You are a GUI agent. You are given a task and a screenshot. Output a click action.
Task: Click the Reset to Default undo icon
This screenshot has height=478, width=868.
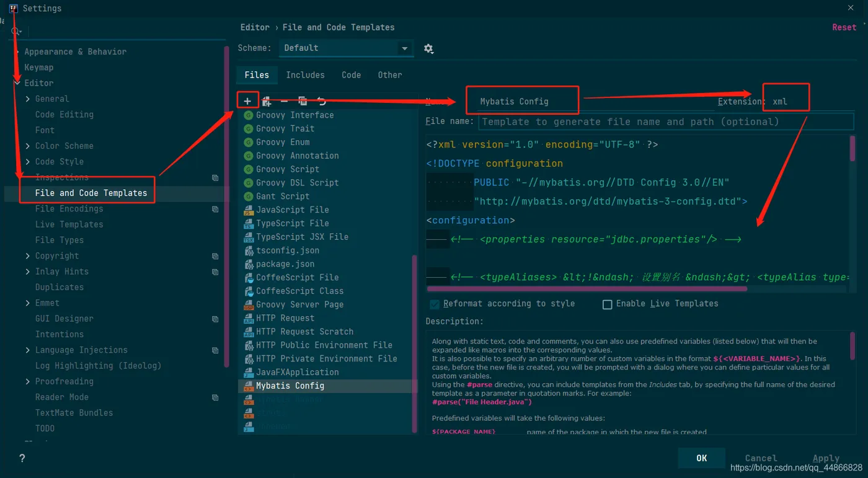click(321, 101)
